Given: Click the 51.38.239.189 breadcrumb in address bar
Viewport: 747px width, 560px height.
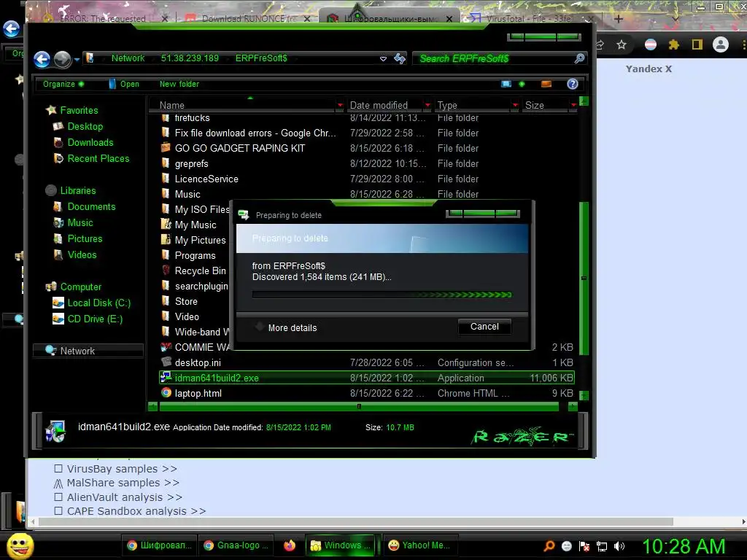Looking at the screenshot, I should point(190,58).
